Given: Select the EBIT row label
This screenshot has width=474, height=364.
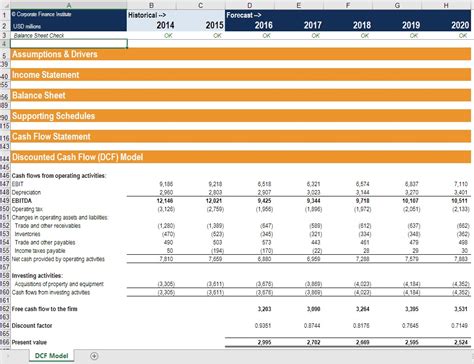Looking at the screenshot, I should [x=17, y=184].
